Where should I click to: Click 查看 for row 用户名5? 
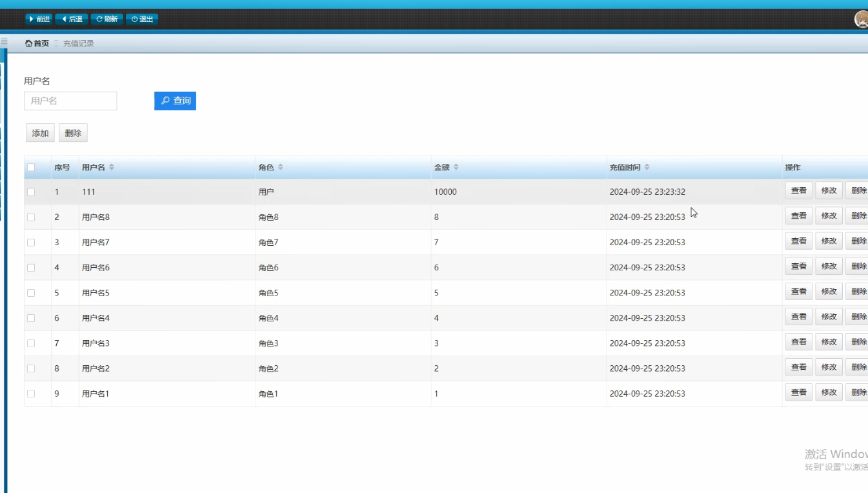[799, 291]
